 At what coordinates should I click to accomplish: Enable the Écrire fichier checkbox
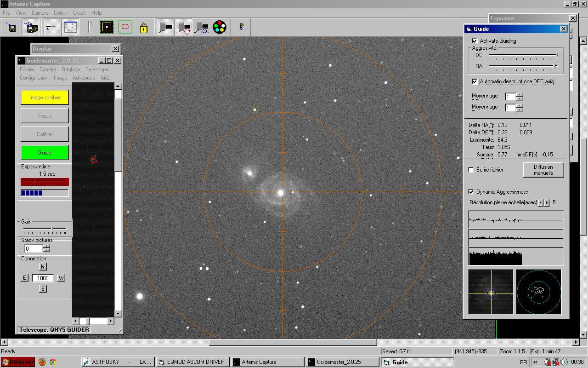point(471,170)
